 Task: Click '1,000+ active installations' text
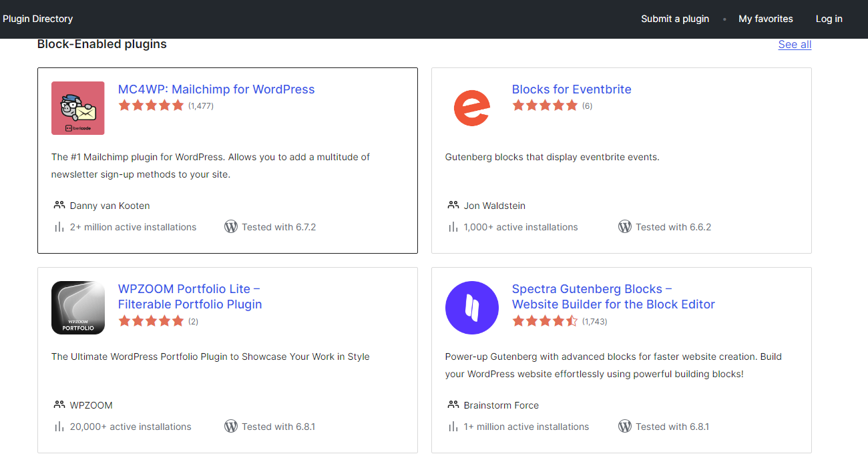521,227
